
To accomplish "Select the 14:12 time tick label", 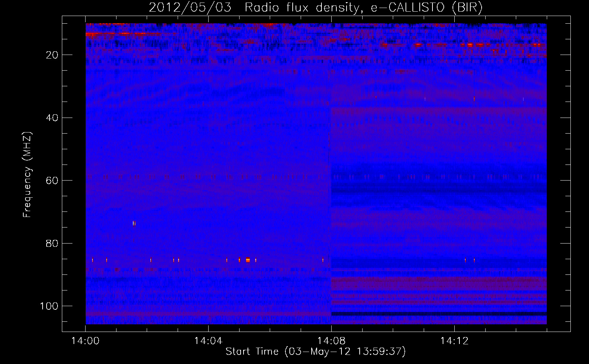I will point(454,341).
